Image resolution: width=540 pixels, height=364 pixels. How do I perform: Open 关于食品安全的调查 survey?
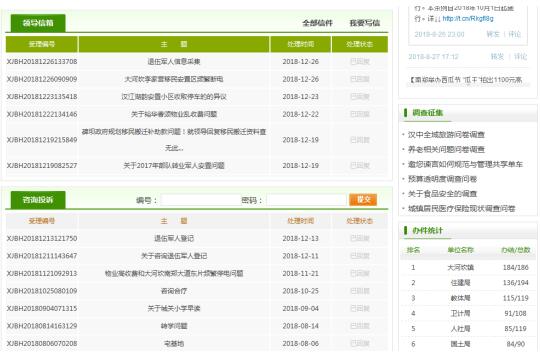tap(443, 194)
